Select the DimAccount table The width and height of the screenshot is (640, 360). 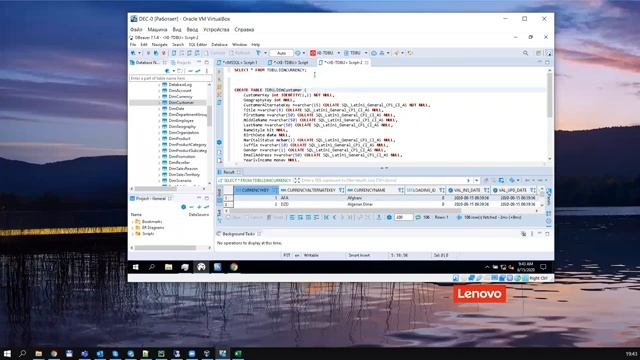click(x=180, y=91)
